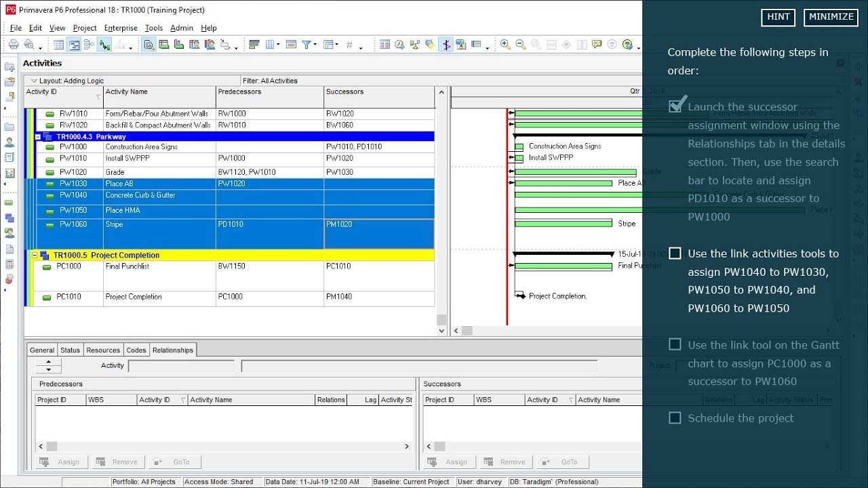
Task: Switch to the Codes details tab
Action: (x=136, y=350)
